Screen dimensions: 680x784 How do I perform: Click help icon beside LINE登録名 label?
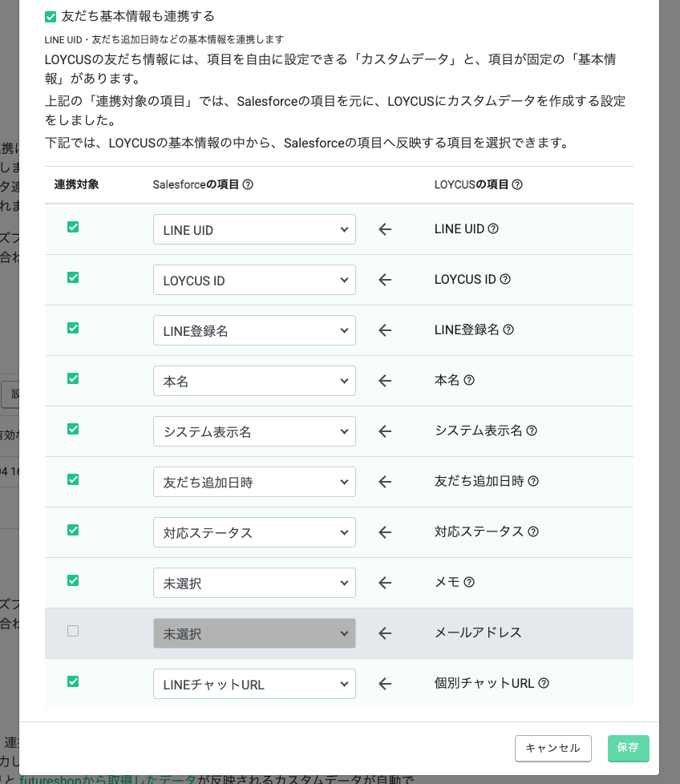coord(508,329)
